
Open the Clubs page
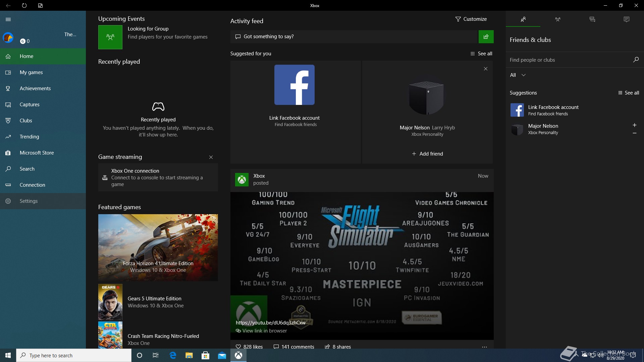pyautogui.click(x=43, y=121)
